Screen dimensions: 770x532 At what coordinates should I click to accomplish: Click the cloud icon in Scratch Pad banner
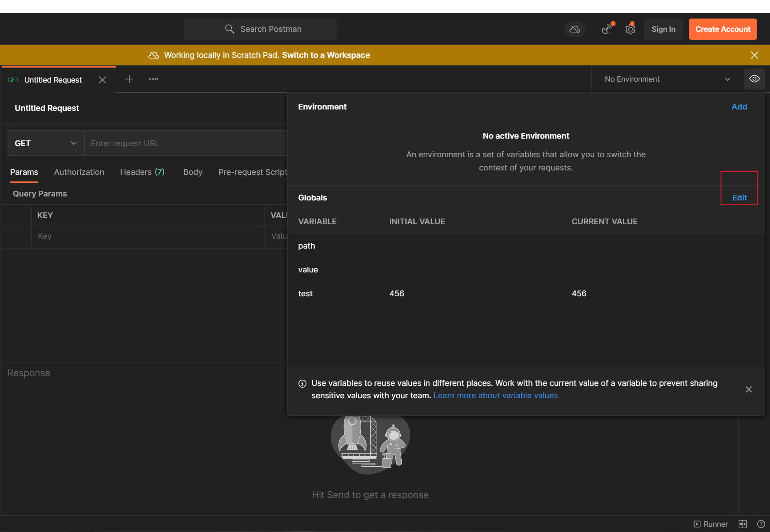point(154,55)
